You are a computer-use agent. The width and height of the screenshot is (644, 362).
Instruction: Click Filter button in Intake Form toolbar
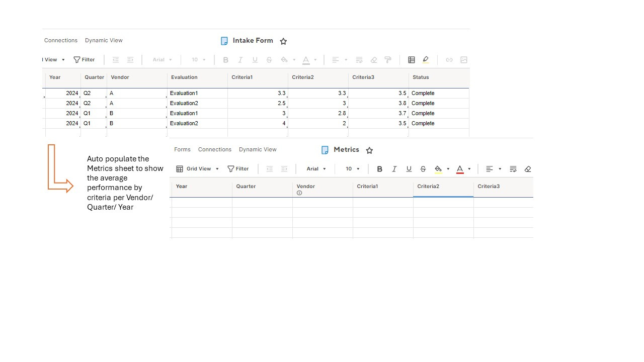tap(85, 60)
